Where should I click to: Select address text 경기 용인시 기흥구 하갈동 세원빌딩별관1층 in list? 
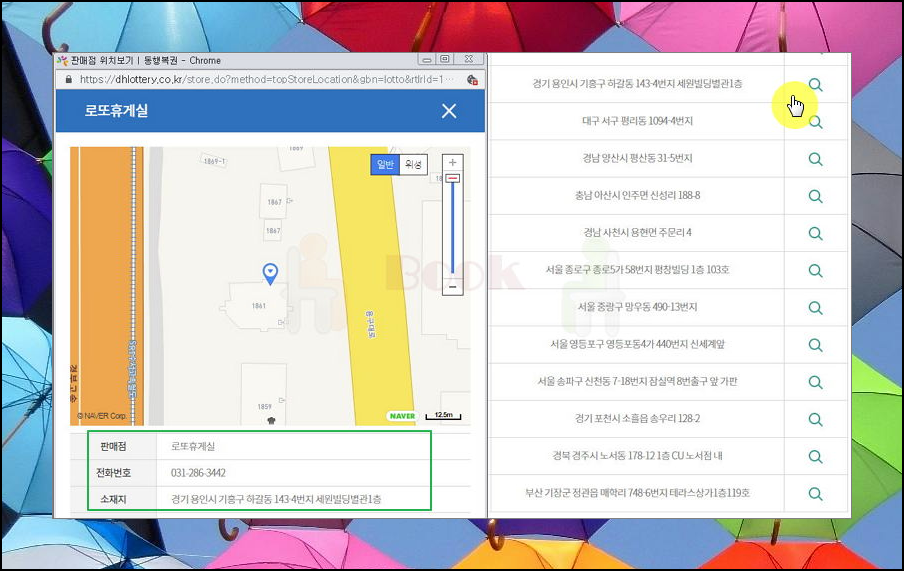637,84
